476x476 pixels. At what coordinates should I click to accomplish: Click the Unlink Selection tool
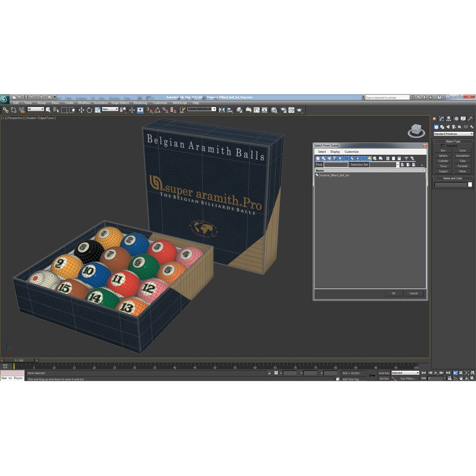[x=13, y=110]
